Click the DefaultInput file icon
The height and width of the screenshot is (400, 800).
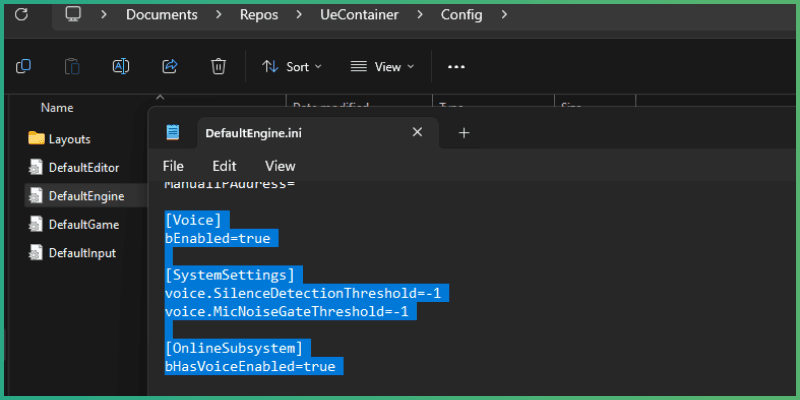(36, 253)
